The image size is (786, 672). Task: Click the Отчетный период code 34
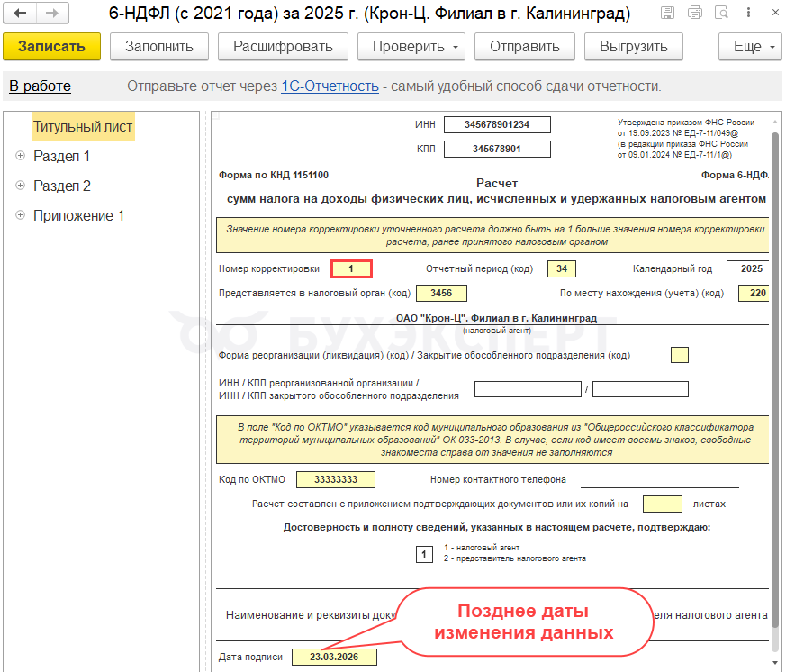coord(562,268)
